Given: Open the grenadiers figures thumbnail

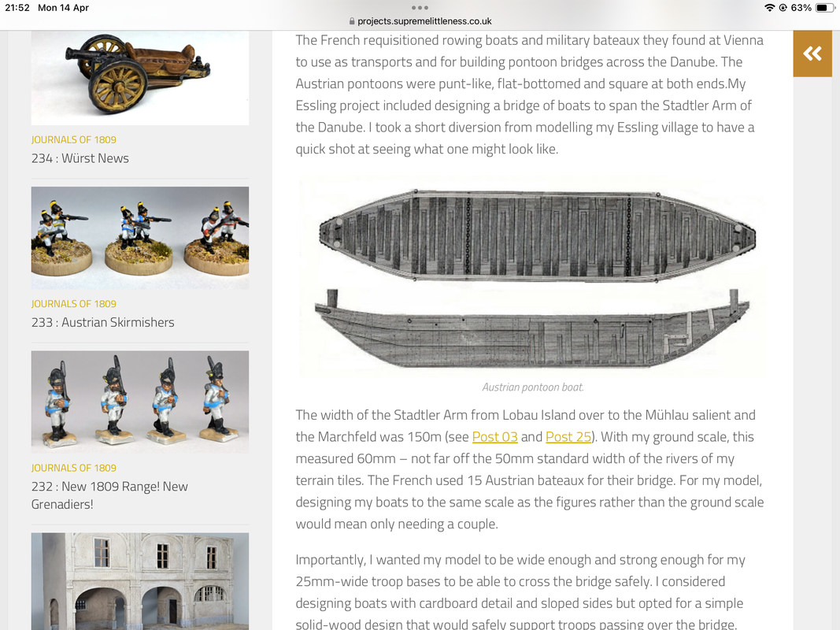Looking at the screenshot, I should click(140, 402).
